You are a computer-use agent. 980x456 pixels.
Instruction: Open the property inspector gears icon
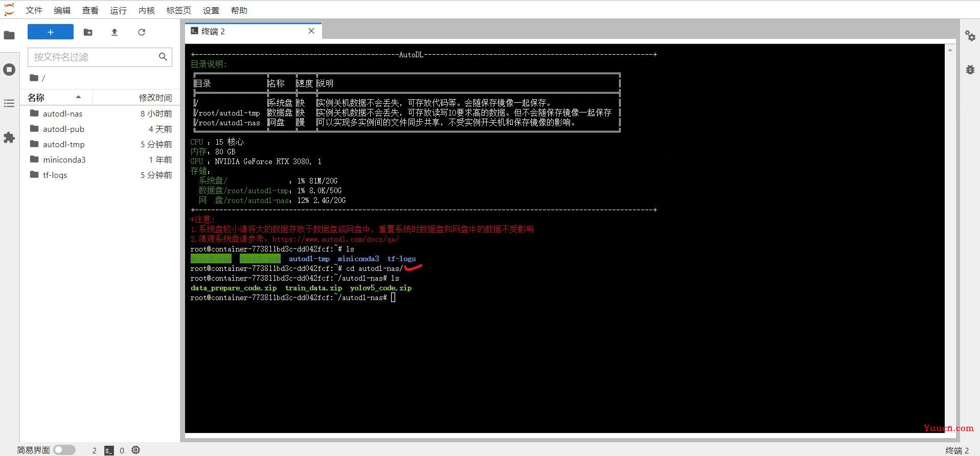(x=970, y=35)
